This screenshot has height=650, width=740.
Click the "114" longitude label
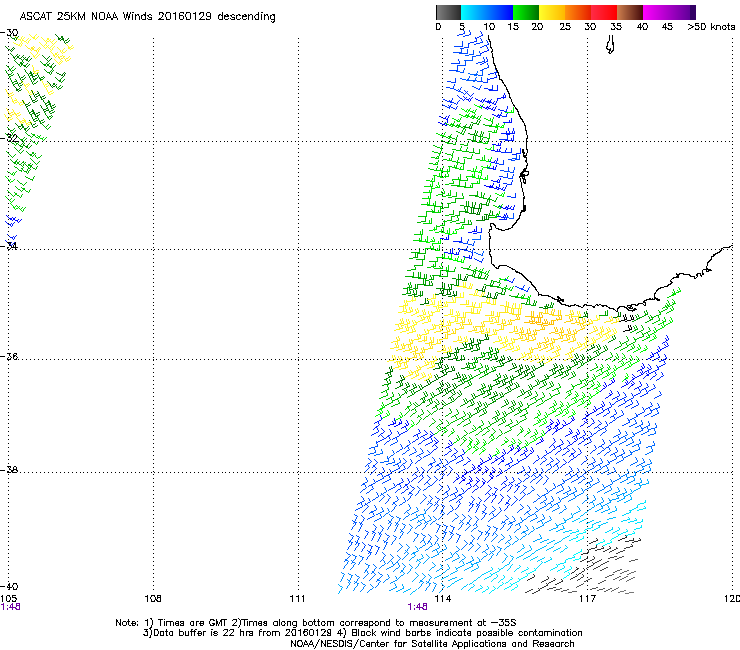point(443,599)
